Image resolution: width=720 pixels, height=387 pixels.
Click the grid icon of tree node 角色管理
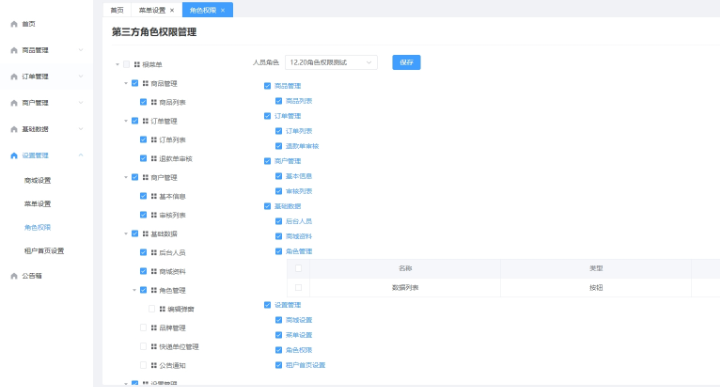[154, 290]
